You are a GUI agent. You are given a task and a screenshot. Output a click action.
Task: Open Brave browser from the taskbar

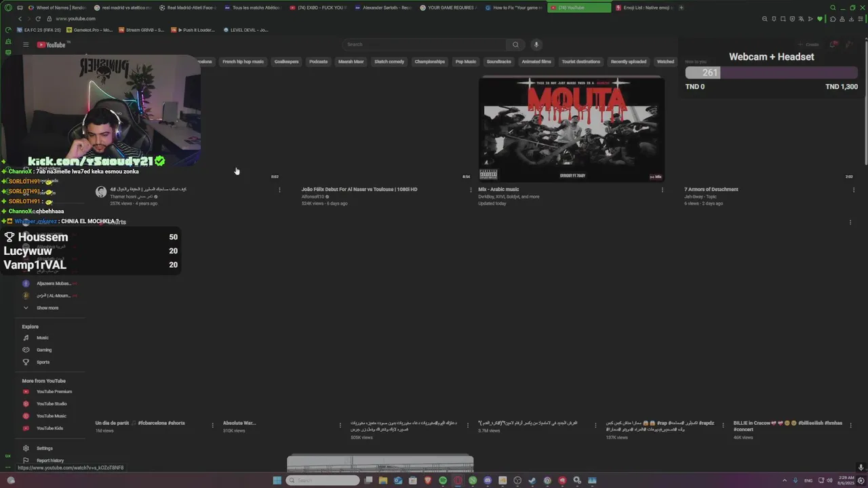pos(428,481)
